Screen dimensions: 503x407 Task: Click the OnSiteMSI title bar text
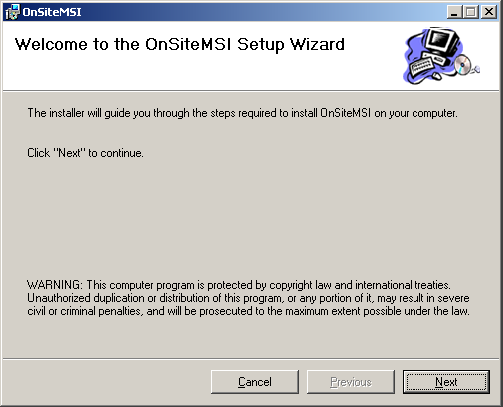pyautogui.click(x=52, y=12)
